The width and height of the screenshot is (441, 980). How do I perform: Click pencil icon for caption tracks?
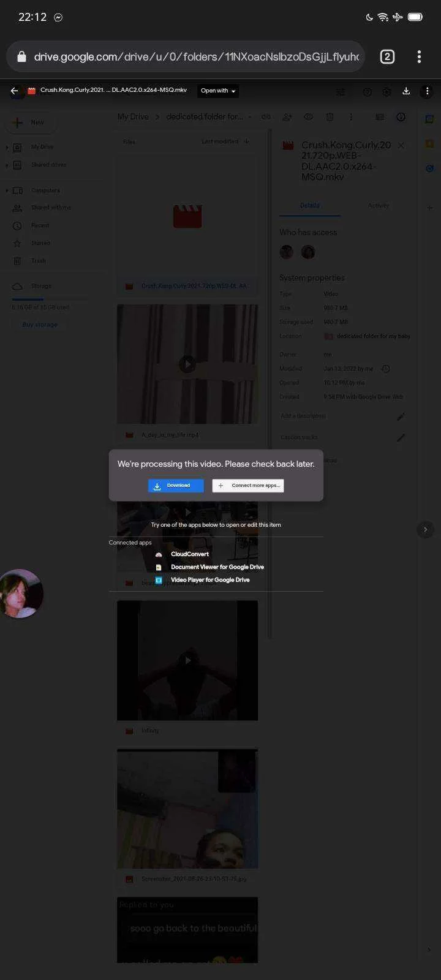coord(401,437)
